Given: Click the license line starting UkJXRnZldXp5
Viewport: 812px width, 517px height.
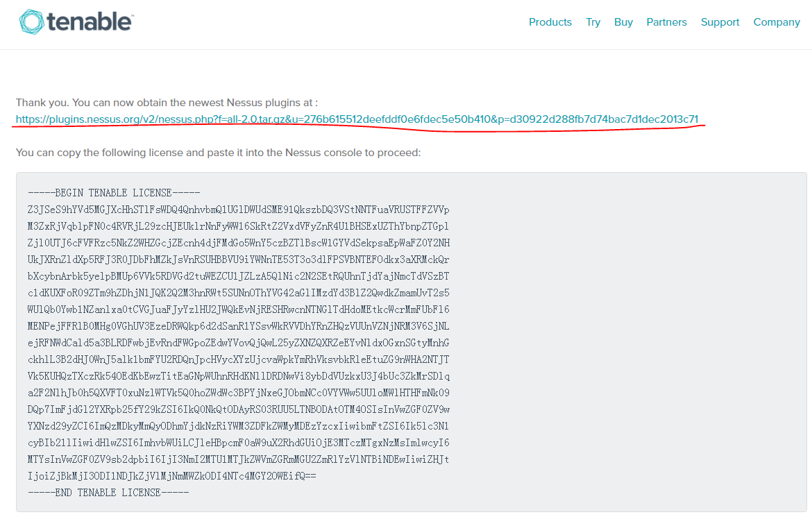Looking at the screenshot, I should click(238, 260).
